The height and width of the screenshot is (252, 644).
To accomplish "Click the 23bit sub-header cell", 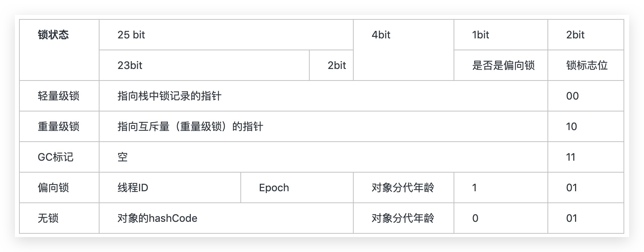I will pyautogui.click(x=130, y=66).
